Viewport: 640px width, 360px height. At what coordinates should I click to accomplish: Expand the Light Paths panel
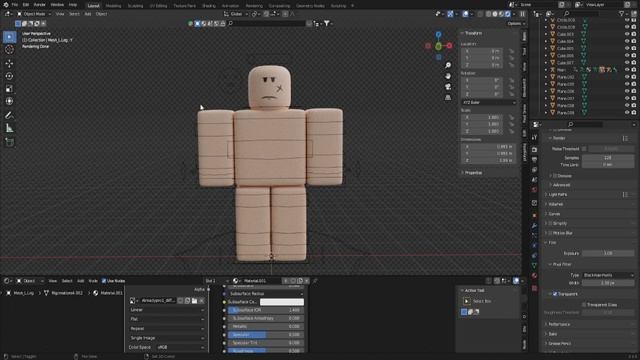(x=558, y=195)
